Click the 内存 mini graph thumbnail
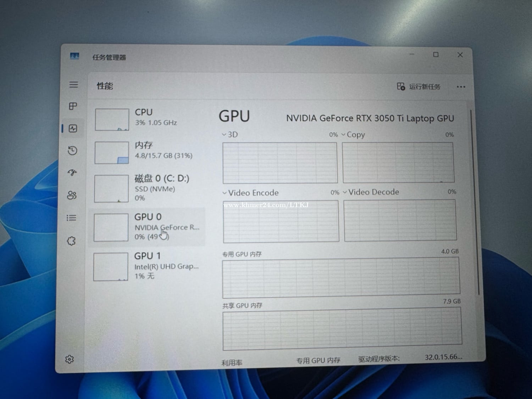This screenshot has width=532, height=399. point(112,153)
